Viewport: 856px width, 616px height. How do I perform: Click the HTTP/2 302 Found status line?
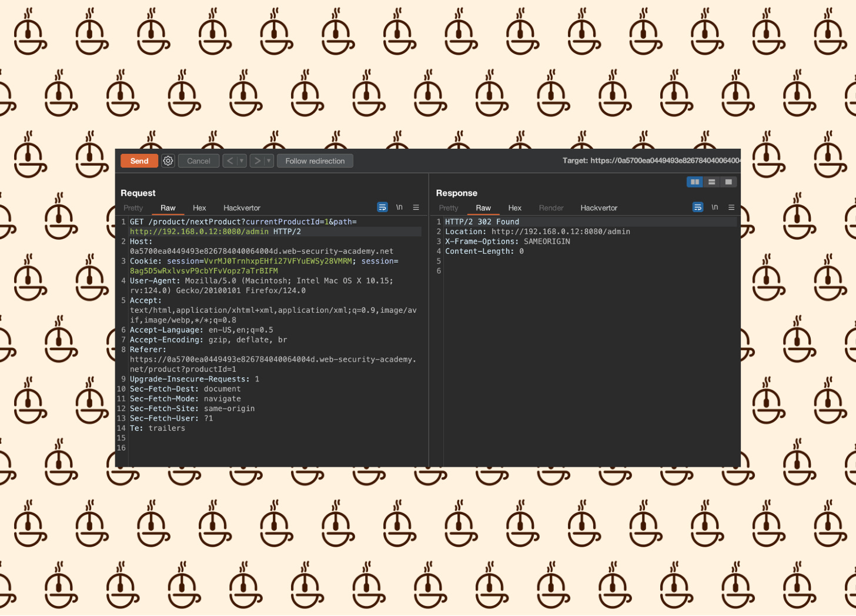482,222
